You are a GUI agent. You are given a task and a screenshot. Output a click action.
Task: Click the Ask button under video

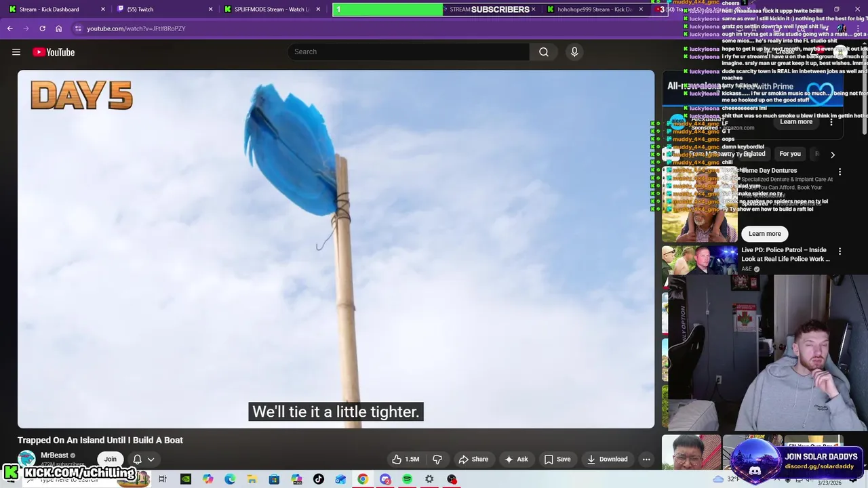516,459
